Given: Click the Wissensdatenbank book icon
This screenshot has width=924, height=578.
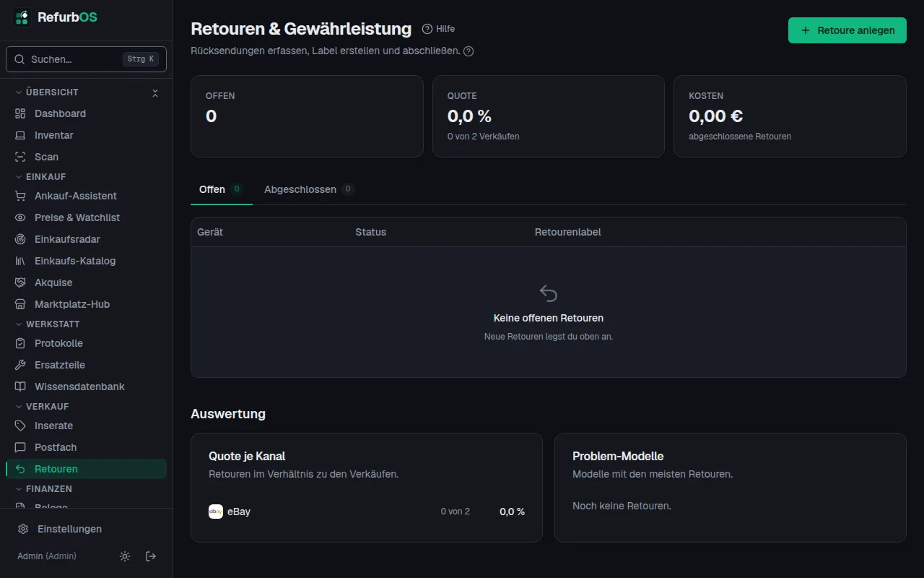Looking at the screenshot, I should (20, 387).
